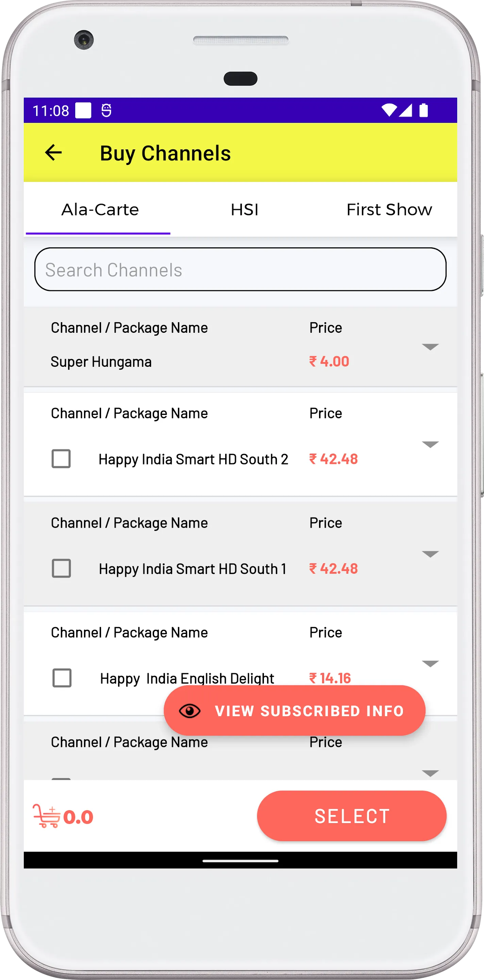484x980 pixels.
Task: Tap the Wi-Fi status icon
Action: tap(389, 110)
